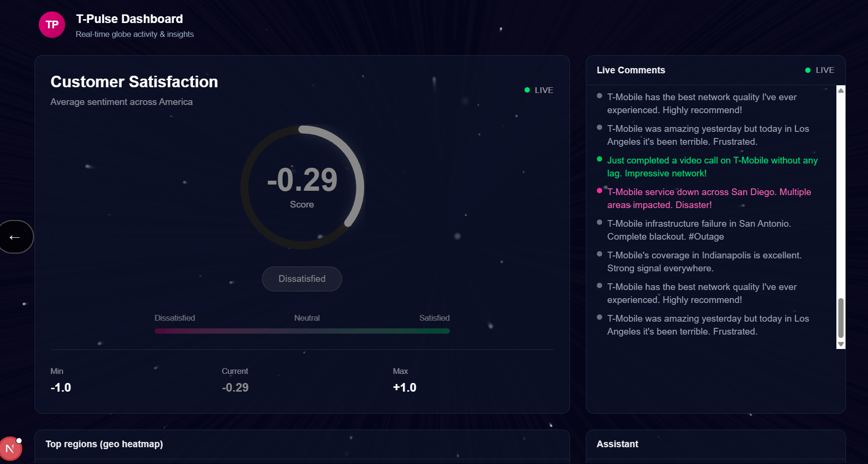The image size is (868, 464).
Task: Click the Live Comments heading
Action: tap(631, 70)
